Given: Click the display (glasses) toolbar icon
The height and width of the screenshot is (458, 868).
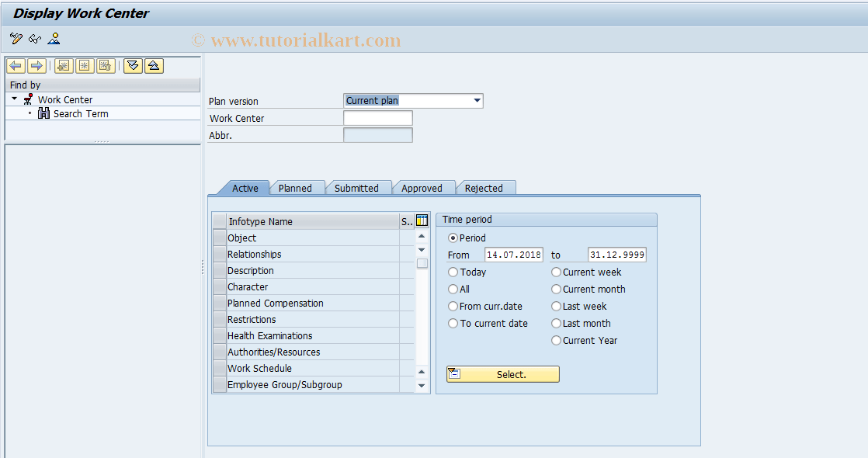Looking at the screenshot, I should pos(35,39).
